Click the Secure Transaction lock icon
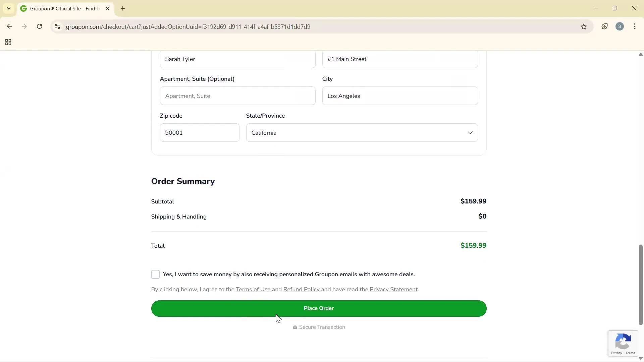644x362 pixels. [x=295, y=327]
